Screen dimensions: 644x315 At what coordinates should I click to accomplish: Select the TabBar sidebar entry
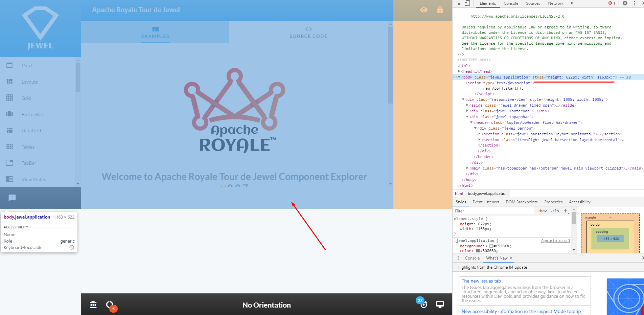(x=10, y=163)
